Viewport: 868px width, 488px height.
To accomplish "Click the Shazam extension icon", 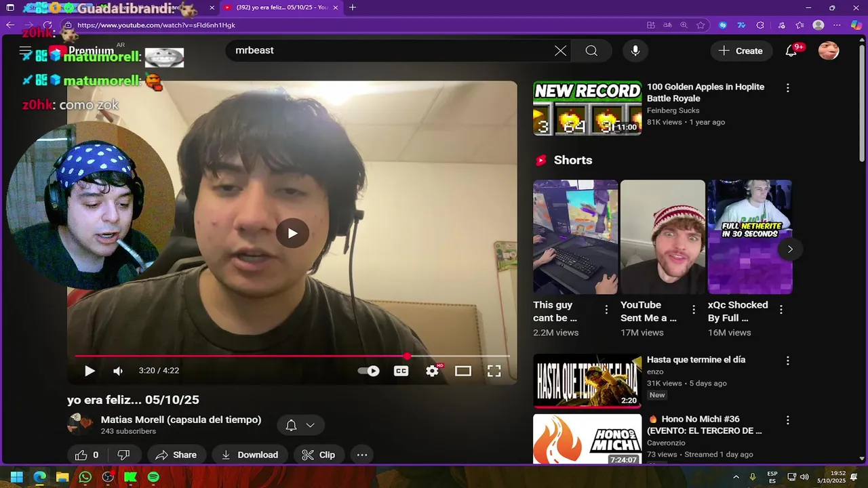I will (722, 25).
